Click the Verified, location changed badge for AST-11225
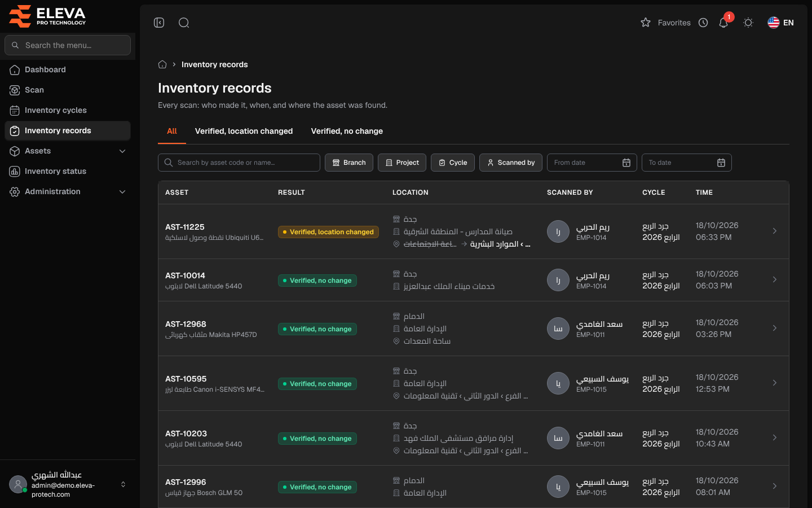Screen dimensions: 812x508 pyautogui.click(x=328, y=232)
